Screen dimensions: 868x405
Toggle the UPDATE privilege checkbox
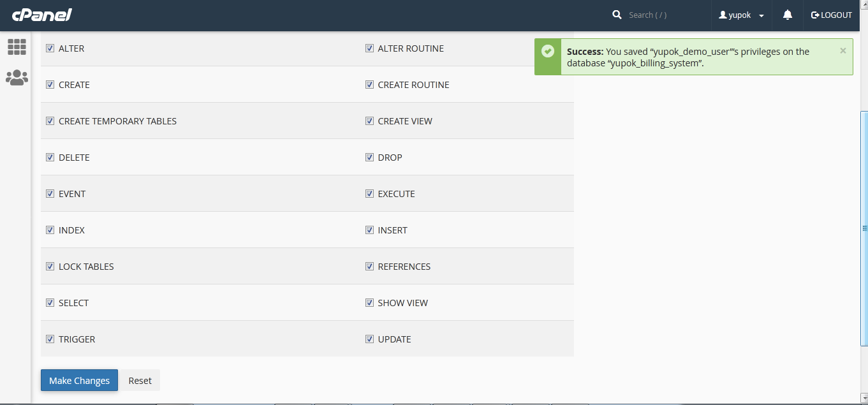pos(369,339)
